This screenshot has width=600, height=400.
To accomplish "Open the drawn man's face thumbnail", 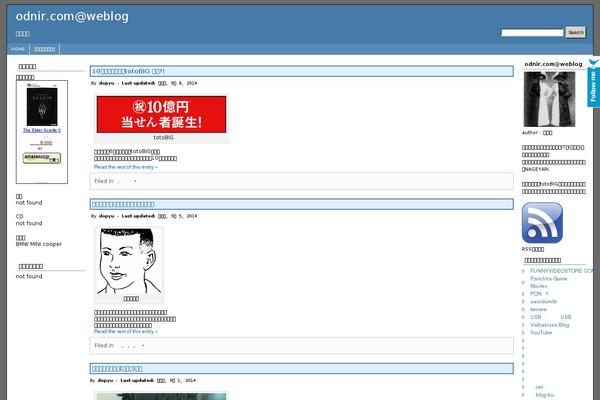I will click(x=129, y=261).
